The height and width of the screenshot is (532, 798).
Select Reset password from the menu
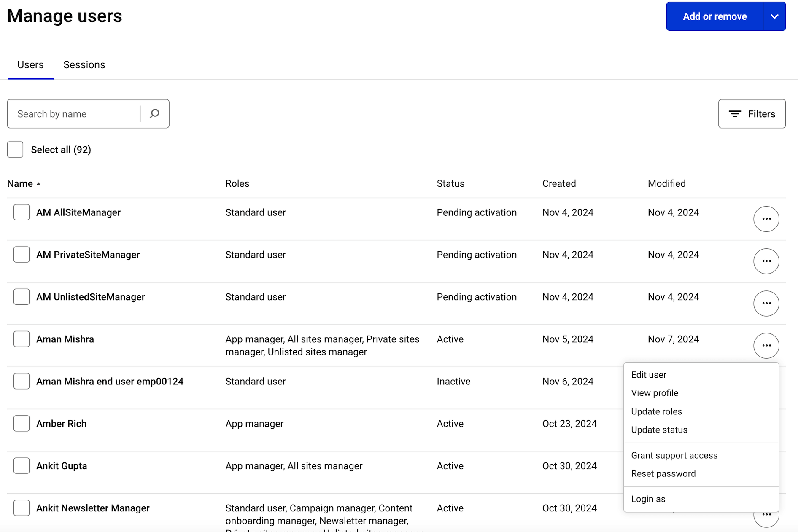pos(663,473)
